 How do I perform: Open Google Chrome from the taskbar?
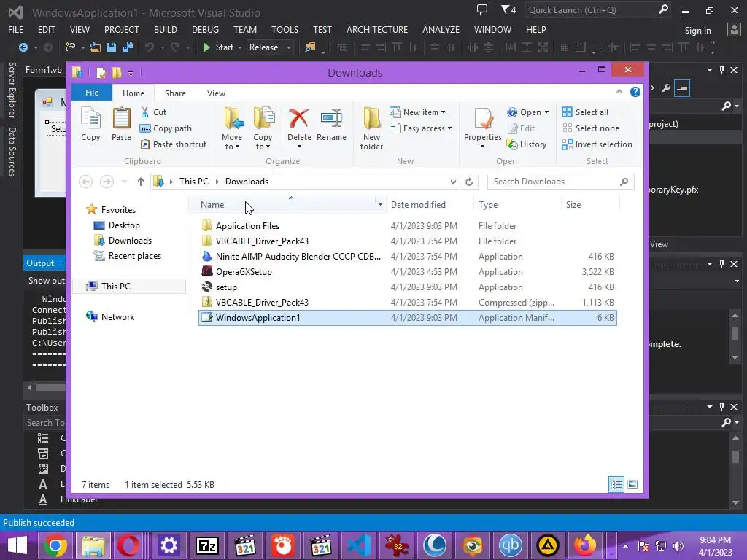point(55,545)
